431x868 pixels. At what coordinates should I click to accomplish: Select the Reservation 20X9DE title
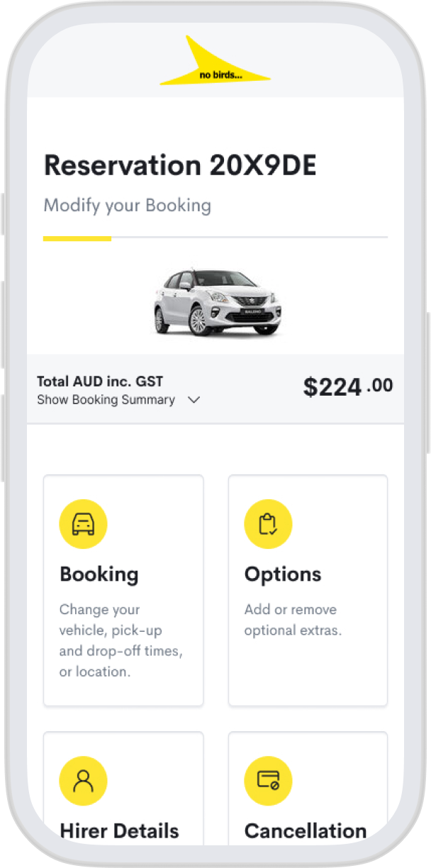pos(181,165)
